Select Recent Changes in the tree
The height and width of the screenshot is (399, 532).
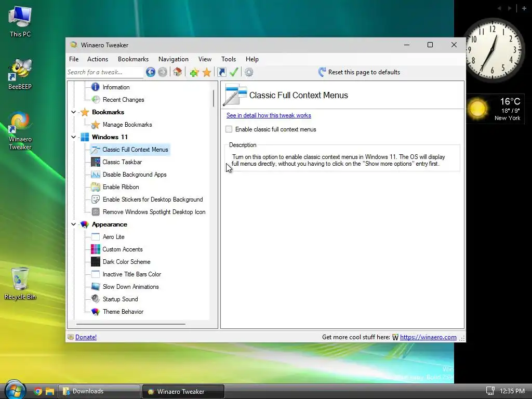(x=123, y=100)
